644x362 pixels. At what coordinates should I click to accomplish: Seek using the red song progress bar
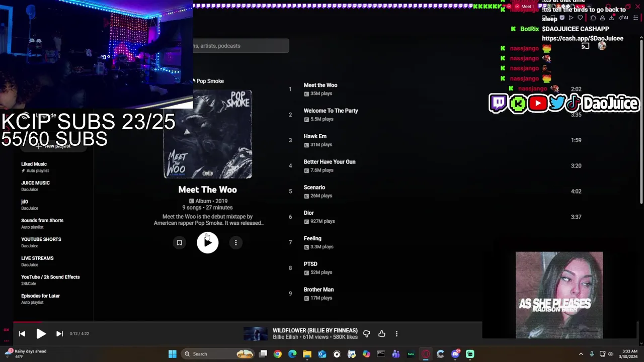[28, 322]
